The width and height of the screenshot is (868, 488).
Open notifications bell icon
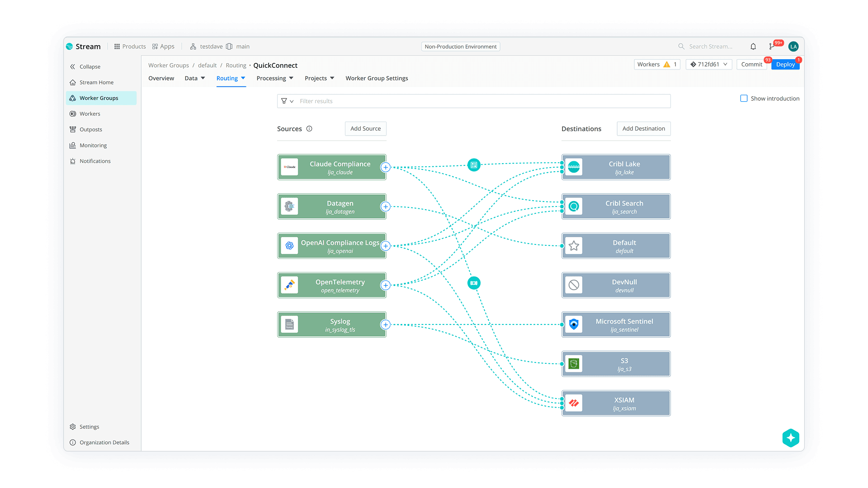click(x=753, y=47)
